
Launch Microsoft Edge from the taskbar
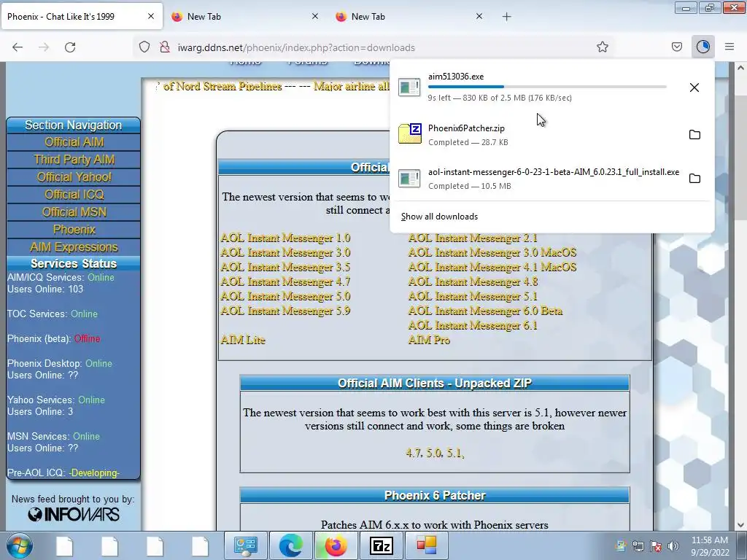(x=290, y=545)
